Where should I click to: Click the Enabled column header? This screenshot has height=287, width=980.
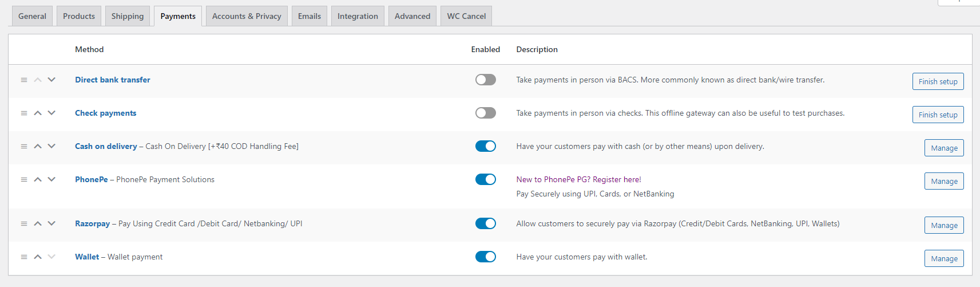(x=486, y=49)
